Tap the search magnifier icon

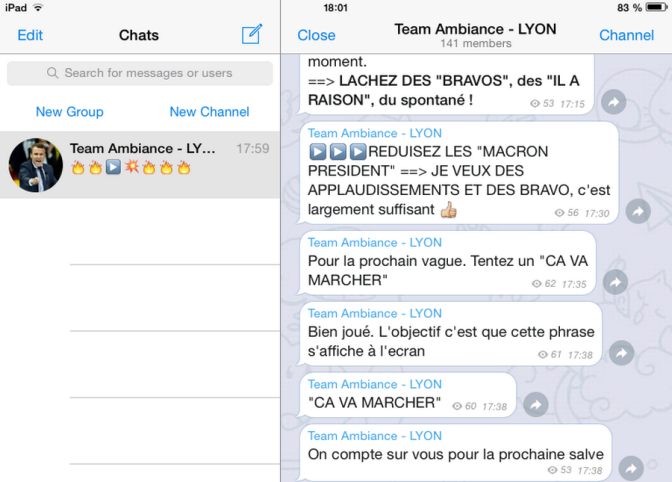pyautogui.click(x=52, y=73)
